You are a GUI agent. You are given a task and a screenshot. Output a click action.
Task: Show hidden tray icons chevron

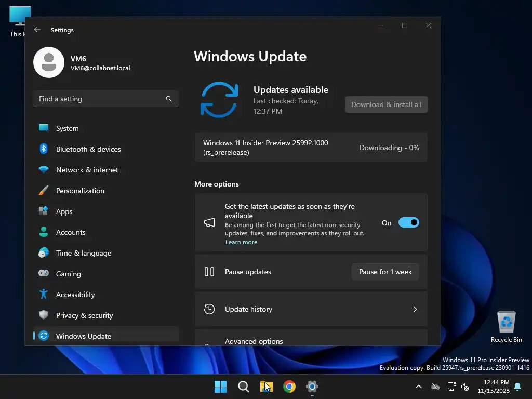tap(419, 387)
